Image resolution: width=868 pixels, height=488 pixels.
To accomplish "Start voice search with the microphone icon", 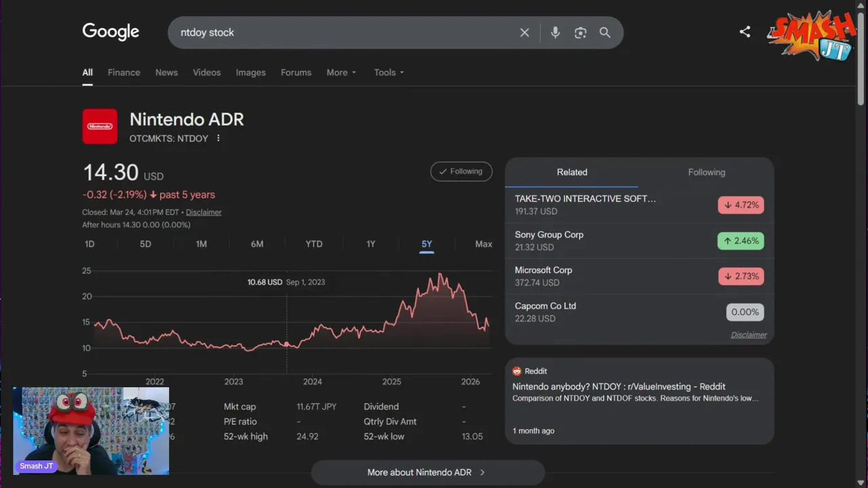I will pos(555,33).
